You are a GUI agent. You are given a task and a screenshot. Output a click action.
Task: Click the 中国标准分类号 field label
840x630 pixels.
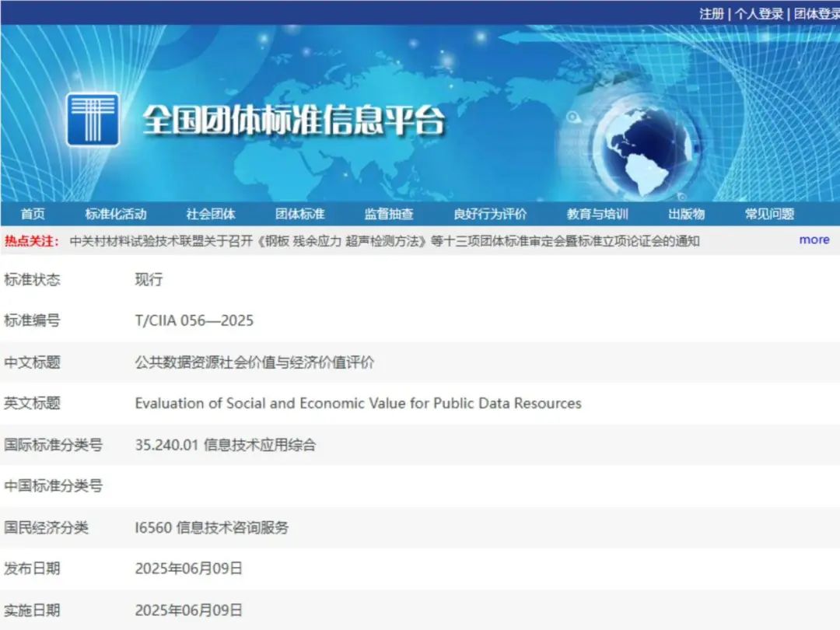pos(53,486)
